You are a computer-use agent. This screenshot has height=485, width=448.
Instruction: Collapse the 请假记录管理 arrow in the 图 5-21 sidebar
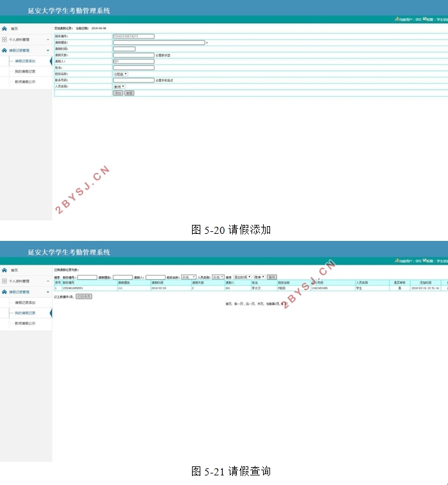pos(48,292)
